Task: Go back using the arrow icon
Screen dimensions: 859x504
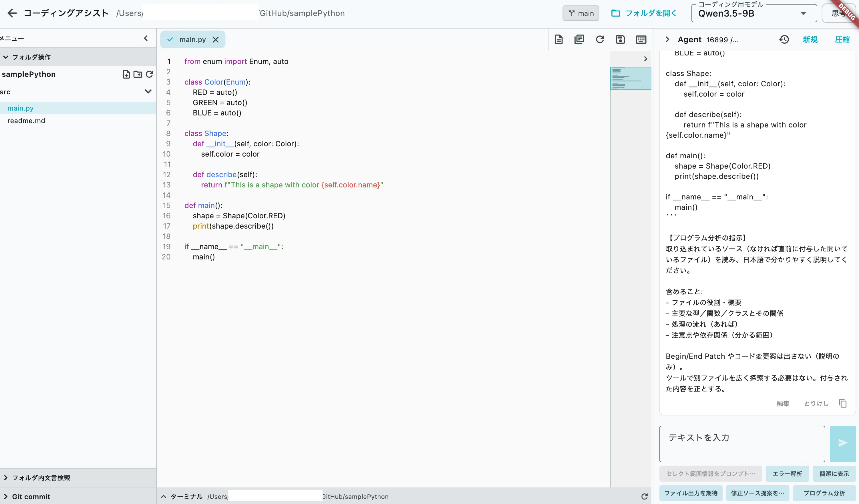Action: (x=12, y=13)
